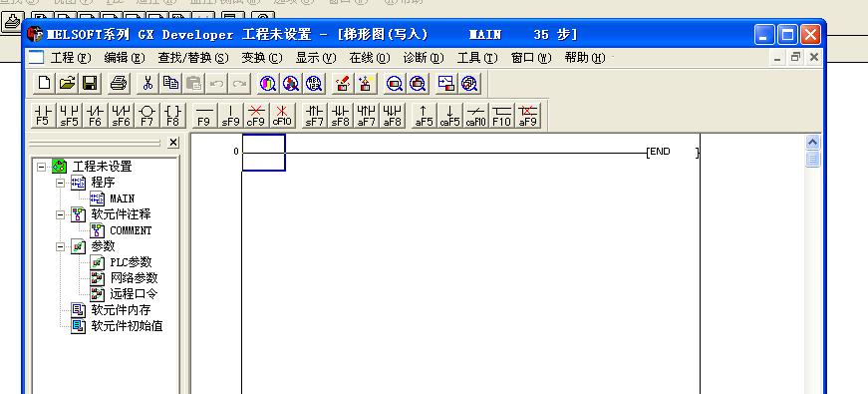The width and height of the screenshot is (868, 394).
Task: Collapse the 软元件注释 tree node
Action: click(x=61, y=214)
